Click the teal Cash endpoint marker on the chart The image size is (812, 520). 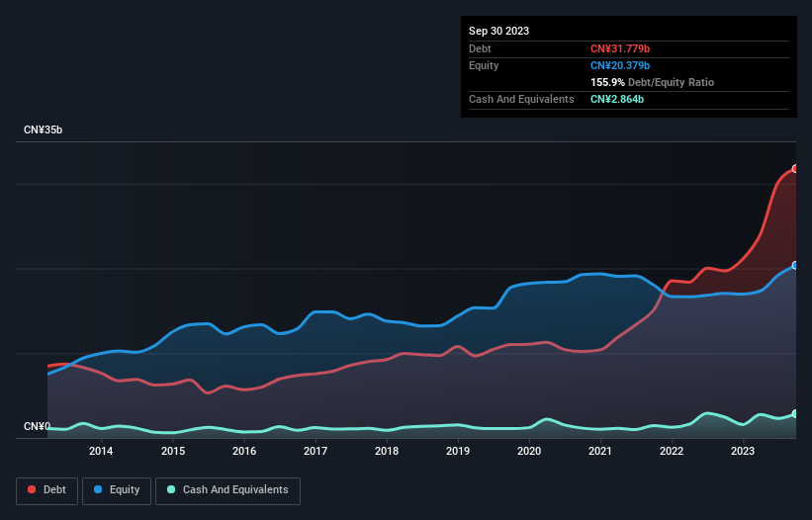click(x=794, y=414)
